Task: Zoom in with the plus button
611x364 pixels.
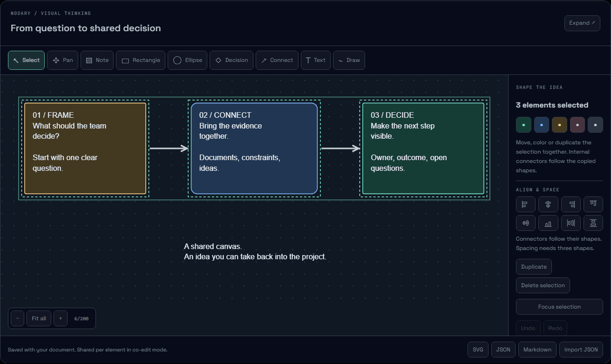Action: coord(60,318)
